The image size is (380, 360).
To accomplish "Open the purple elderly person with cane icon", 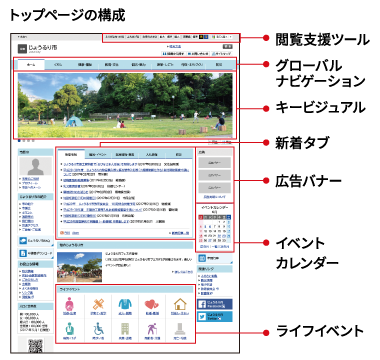I will coord(152,329).
